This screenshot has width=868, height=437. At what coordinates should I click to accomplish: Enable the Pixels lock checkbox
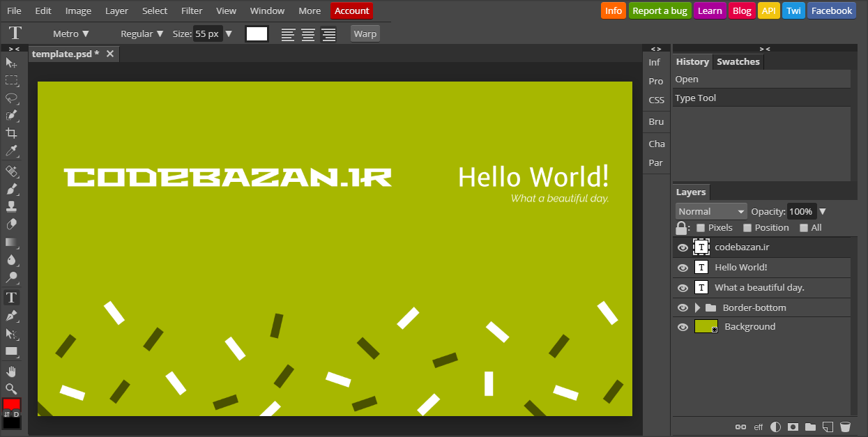(x=701, y=228)
